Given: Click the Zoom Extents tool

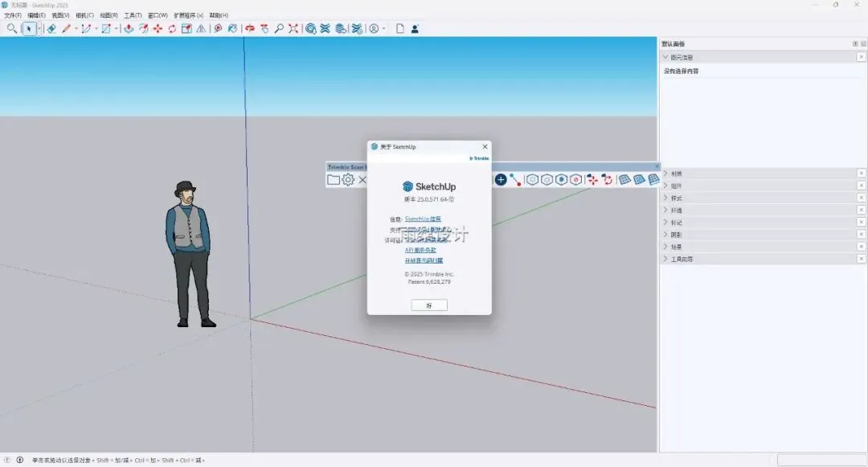Looking at the screenshot, I should [293, 29].
